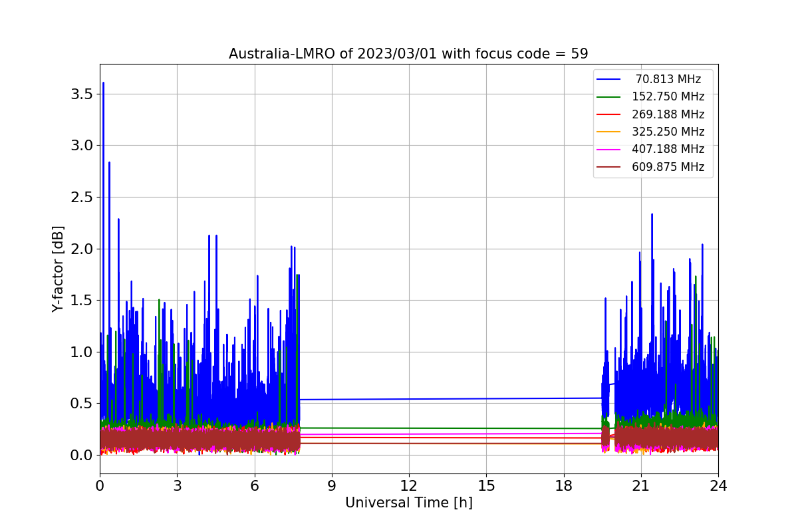
Task: Select the '152.750 MHz' legend label
Action: pyautogui.click(x=668, y=96)
